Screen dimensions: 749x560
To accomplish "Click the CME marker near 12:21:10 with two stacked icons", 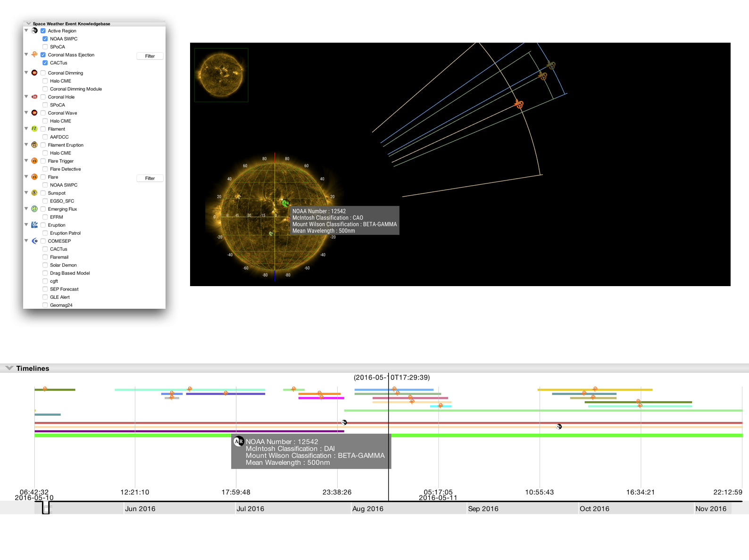I will (172, 395).
